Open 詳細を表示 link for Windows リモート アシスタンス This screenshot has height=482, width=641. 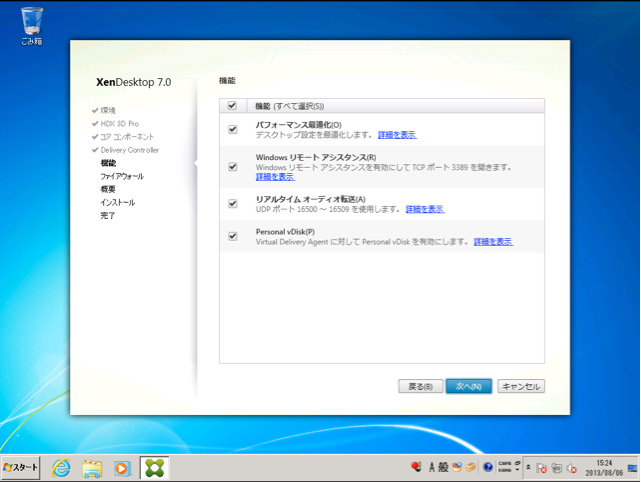click(x=275, y=177)
